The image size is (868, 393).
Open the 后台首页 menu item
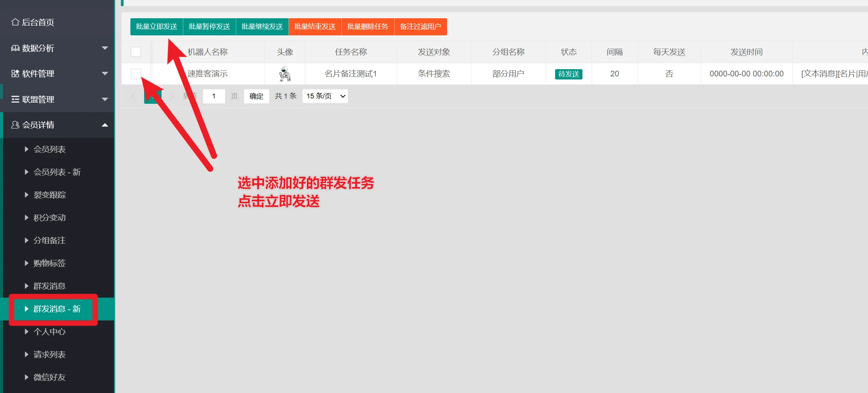57,22
